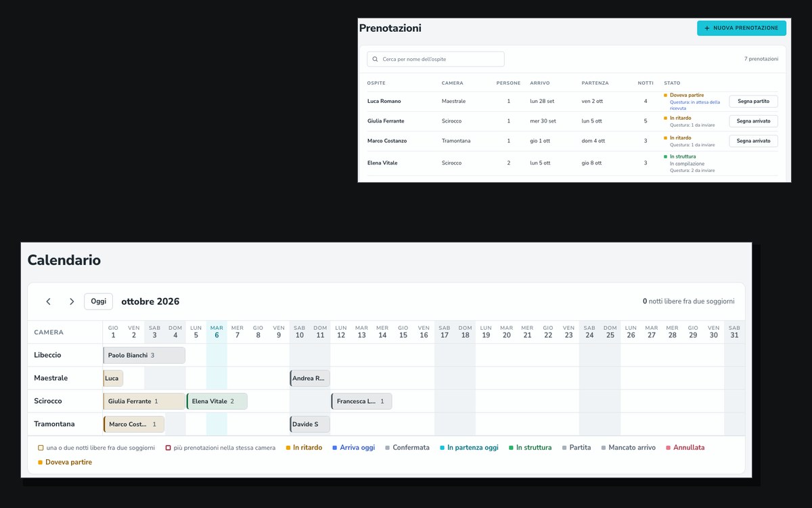Click the 7 prenotazioni count text
Screen dimensions: 812x508
(x=761, y=59)
